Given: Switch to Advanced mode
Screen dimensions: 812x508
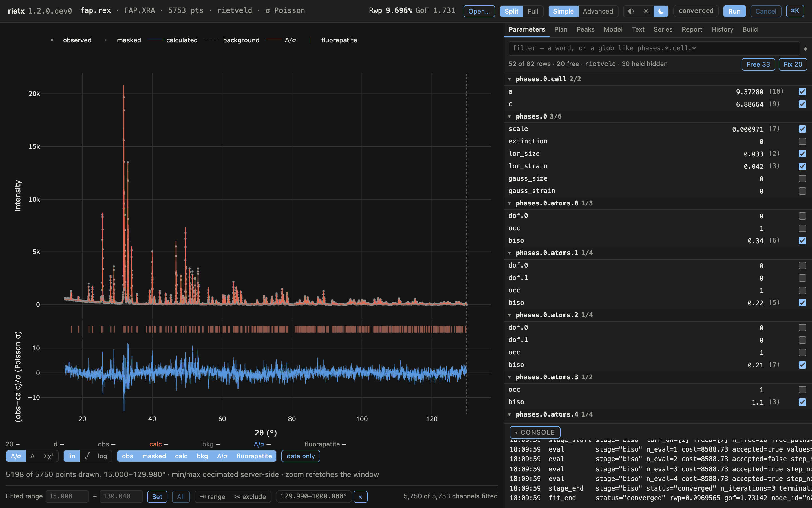Looking at the screenshot, I should [598, 11].
